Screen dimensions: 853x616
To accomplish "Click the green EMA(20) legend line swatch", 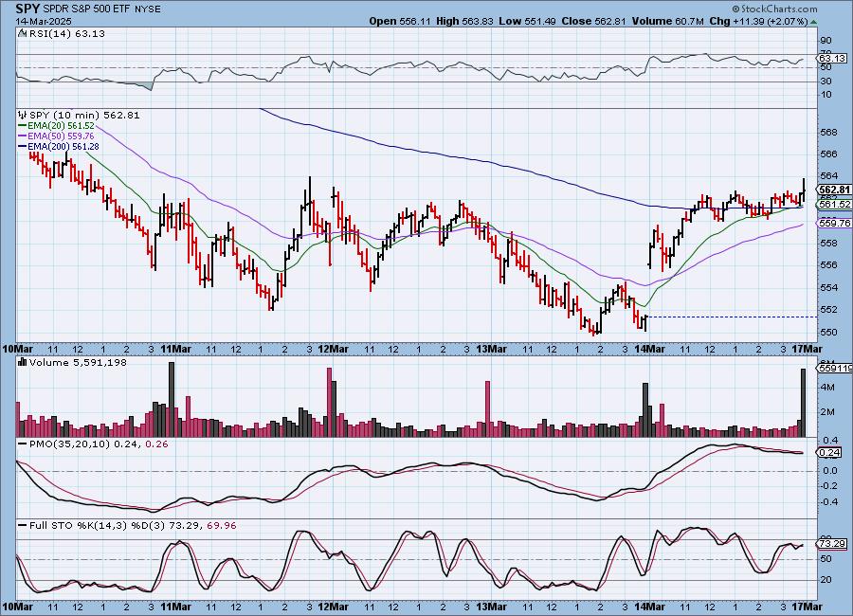I will [23, 126].
